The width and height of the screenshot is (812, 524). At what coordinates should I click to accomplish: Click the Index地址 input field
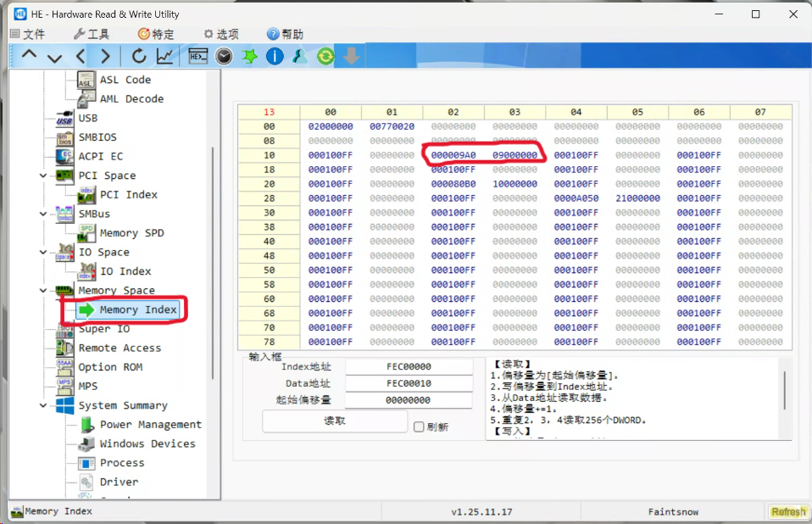click(409, 367)
